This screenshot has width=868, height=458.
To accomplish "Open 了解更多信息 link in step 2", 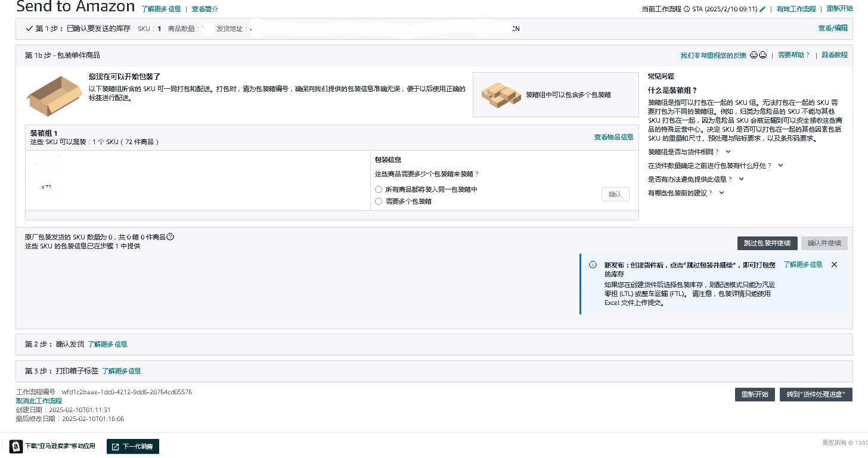I will point(107,344).
